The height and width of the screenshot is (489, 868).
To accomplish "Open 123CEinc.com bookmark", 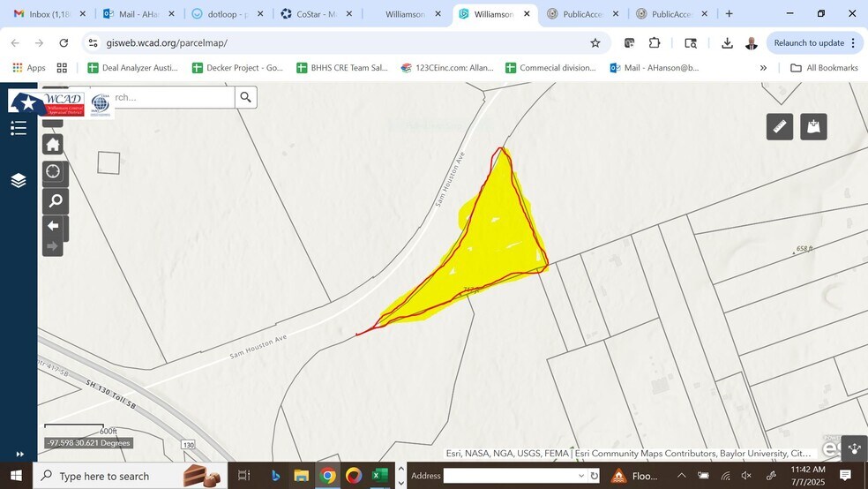I will [447, 68].
